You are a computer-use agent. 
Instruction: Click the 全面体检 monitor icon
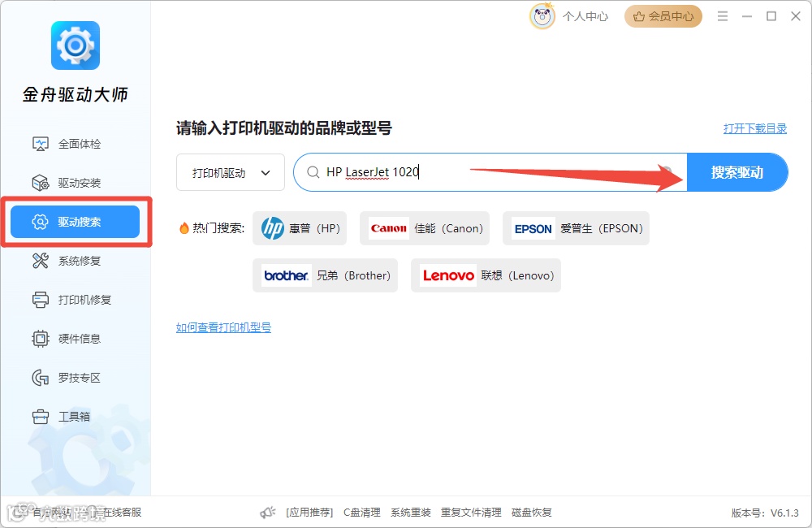click(x=41, y=144)
